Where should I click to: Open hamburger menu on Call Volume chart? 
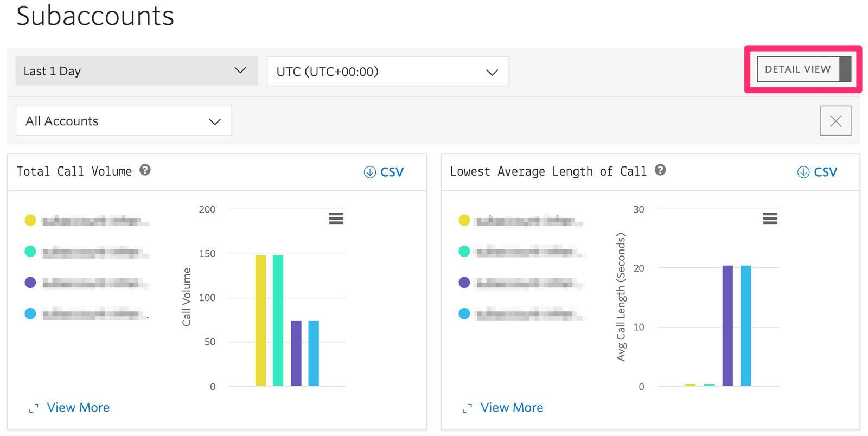(x=336, y=219)
